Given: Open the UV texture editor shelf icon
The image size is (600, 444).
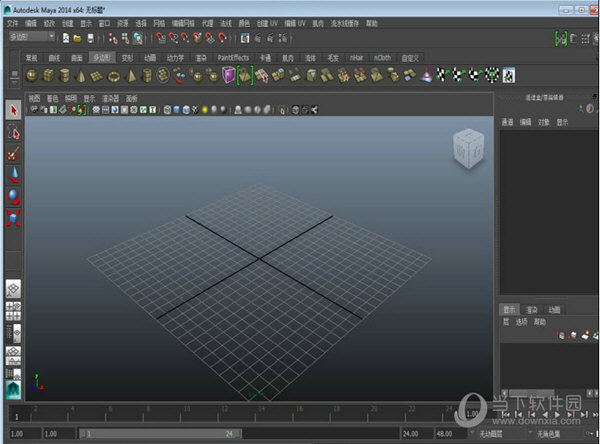Looking at the screenshot, I should 509,75.
